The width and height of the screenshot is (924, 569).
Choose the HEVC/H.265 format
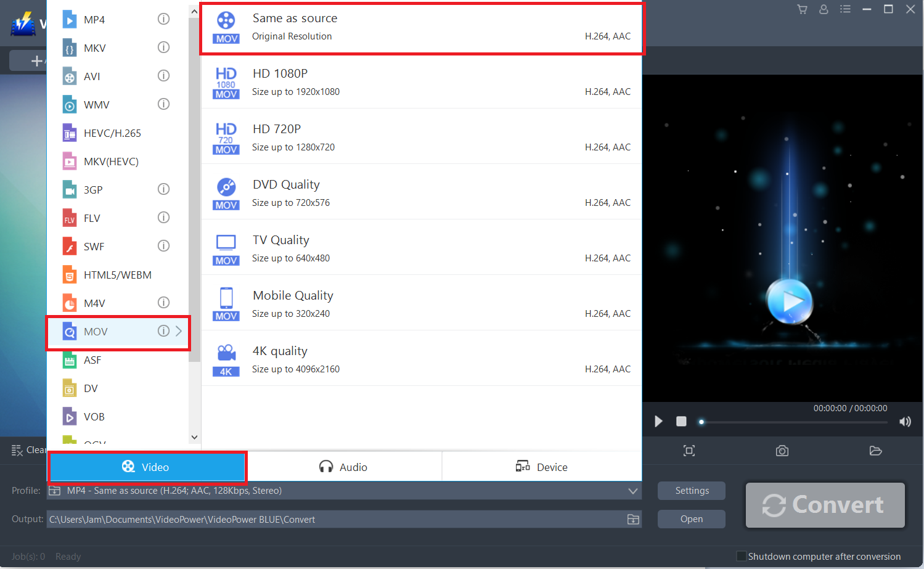coord(117,133)
